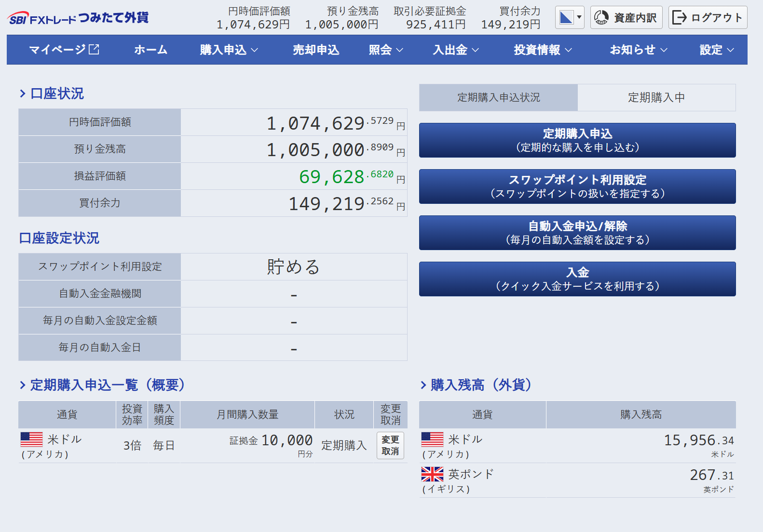Select the 定期購入申込状況 tab

(x=498, y=97)
